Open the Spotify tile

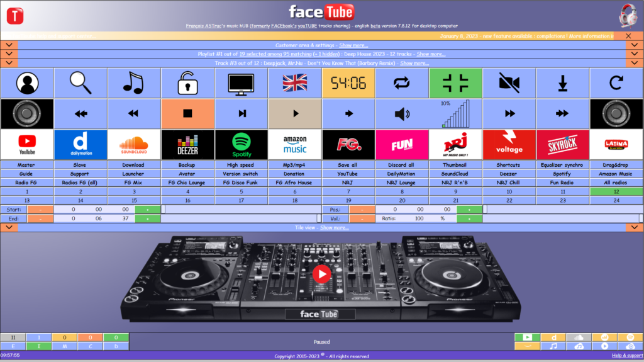pyautogui.click(x=241, y=145)
